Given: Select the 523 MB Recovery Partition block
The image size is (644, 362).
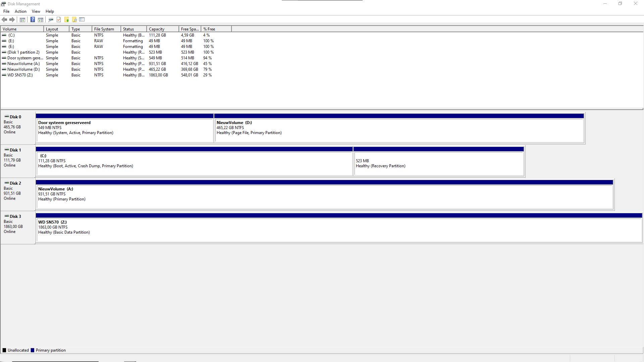Looking at the screenshot, I should coord(438,164).
